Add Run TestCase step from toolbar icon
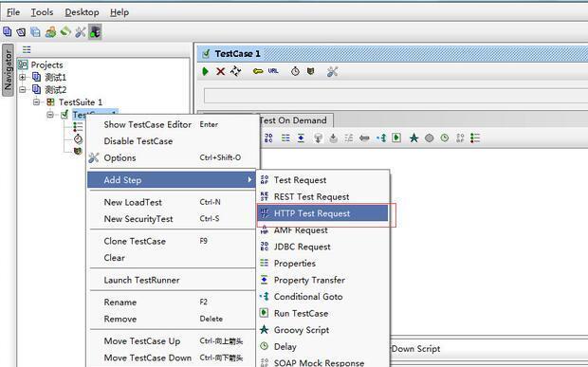Screen dimensions: 588x367 click(x=396, y=138)
